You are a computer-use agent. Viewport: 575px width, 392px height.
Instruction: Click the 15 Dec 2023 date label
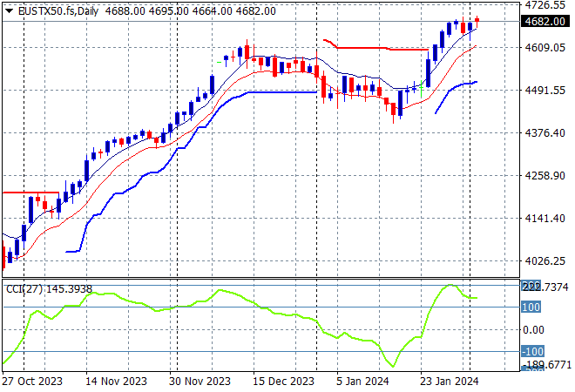285,382
